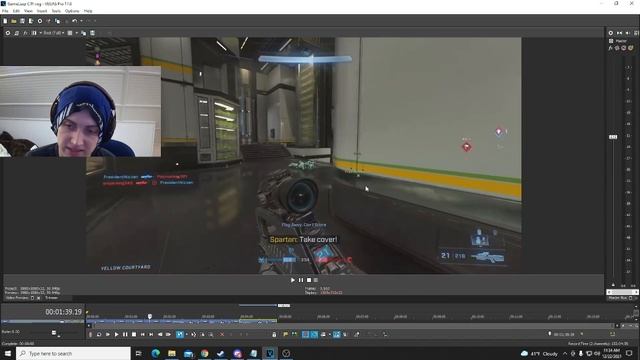The image size is (640, 360).
Task: Toggle Automatic Crossfades in timeline toolbar
Action: tap(314, 334)
